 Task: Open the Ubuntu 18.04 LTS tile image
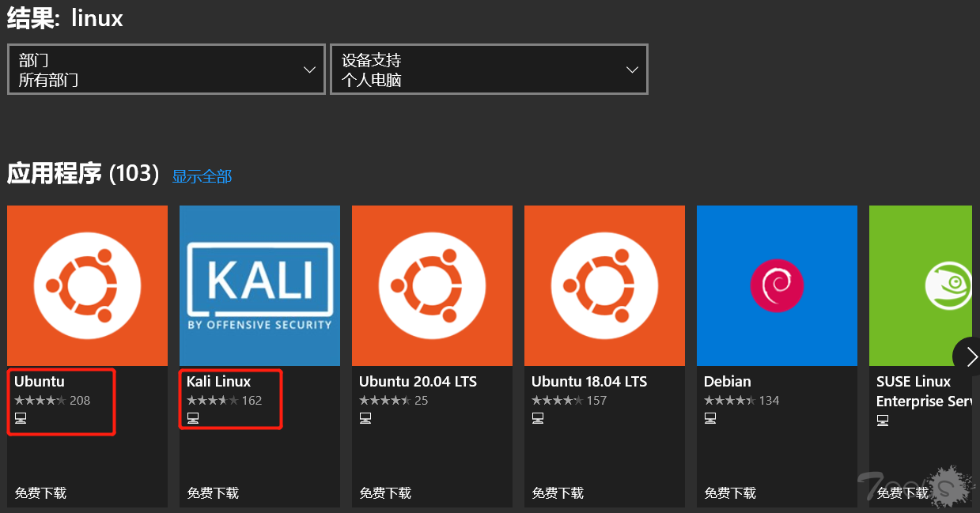[x=604, y=285]
